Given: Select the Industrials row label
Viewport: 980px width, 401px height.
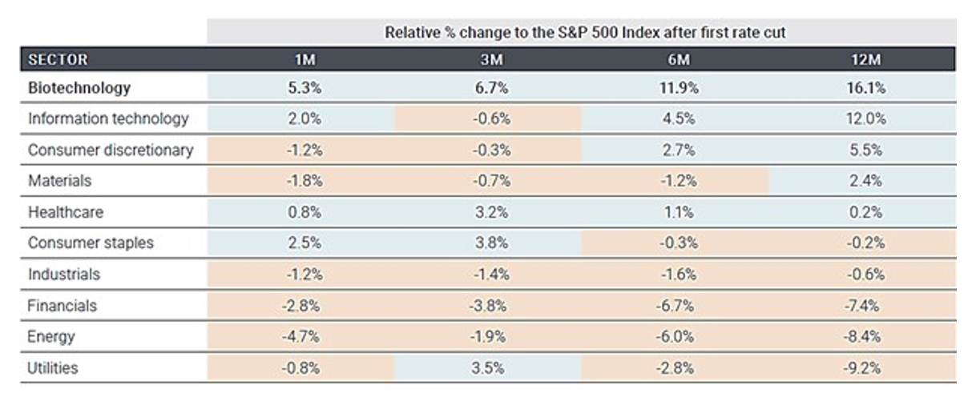Looking at the screenshot, I should [x=64, y=274].
